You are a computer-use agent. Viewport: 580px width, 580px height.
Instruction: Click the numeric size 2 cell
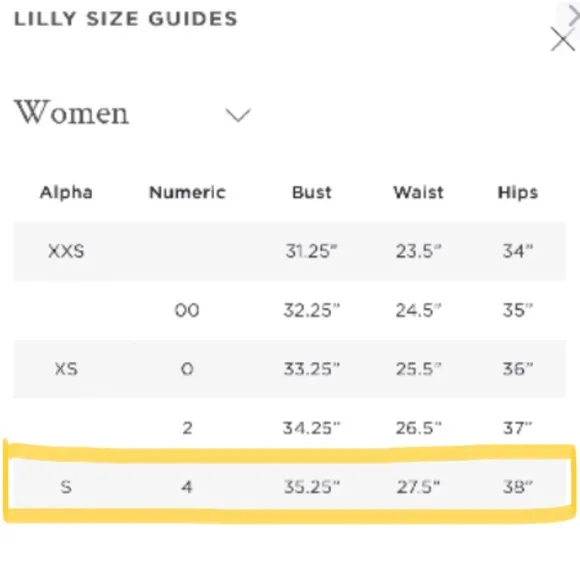click(187, 428)
